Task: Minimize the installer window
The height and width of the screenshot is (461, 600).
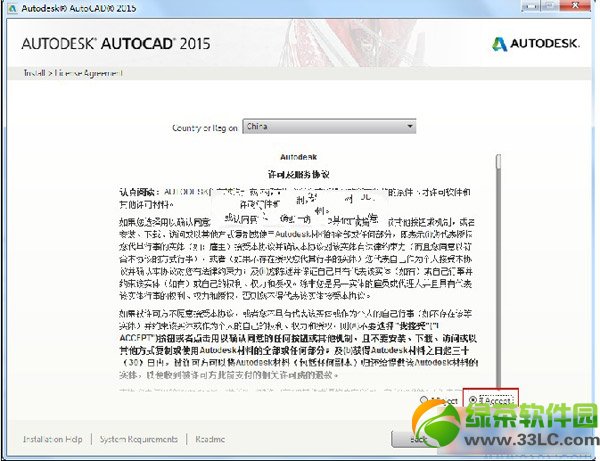Action: [530, 6]
